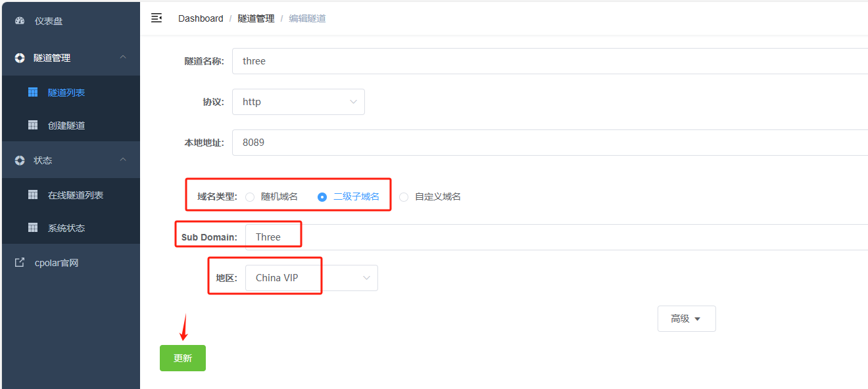
Task: Click the table icon beside 创建隧道
Action: click(x=33, y=126)
